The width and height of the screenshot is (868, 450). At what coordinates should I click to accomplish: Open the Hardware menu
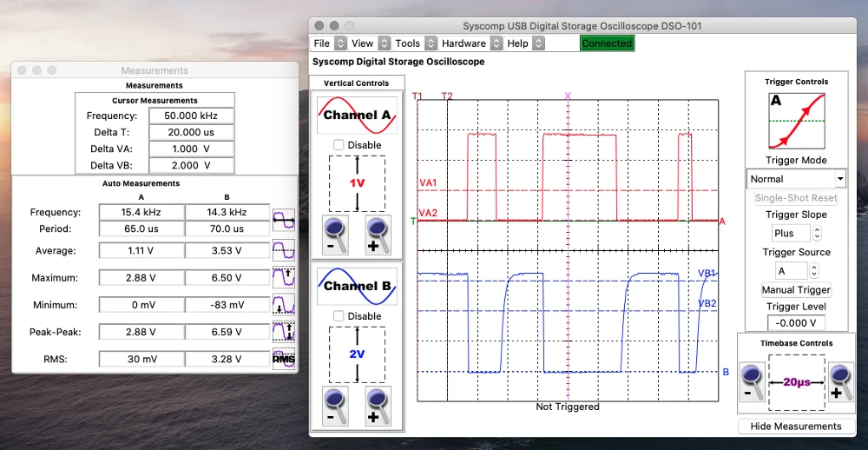471,43
